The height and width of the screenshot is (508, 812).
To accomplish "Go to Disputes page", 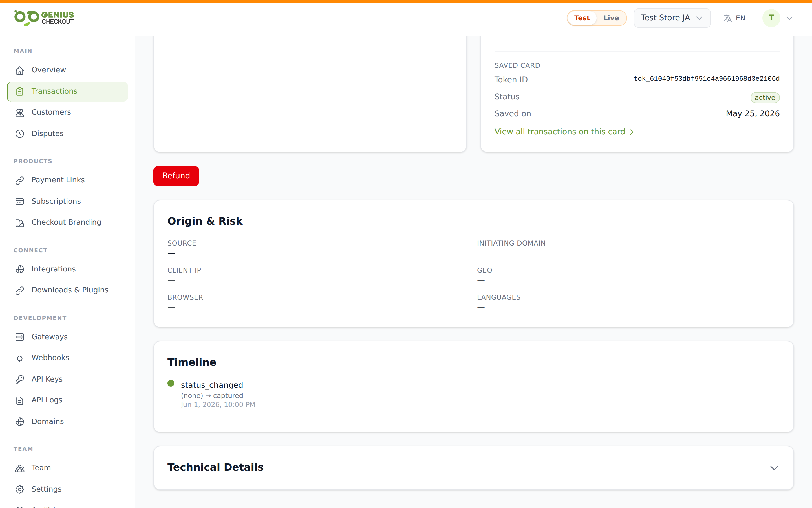I will 67,134.
